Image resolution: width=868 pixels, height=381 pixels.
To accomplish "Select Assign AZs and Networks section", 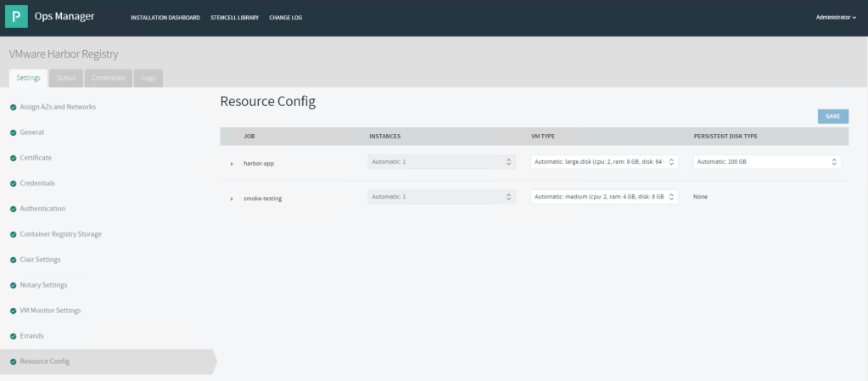I will pyautogui.click(x=58, y=107).
